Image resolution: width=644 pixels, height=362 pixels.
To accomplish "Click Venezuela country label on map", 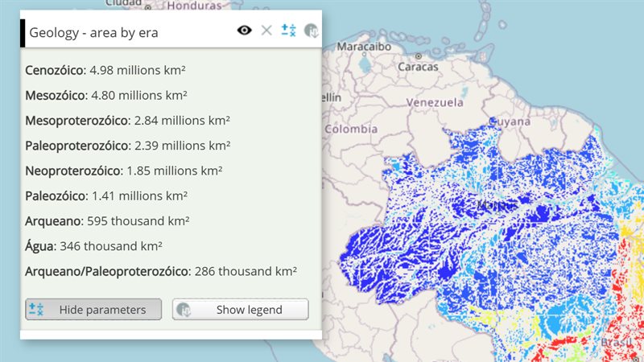I will coord(435,102).
